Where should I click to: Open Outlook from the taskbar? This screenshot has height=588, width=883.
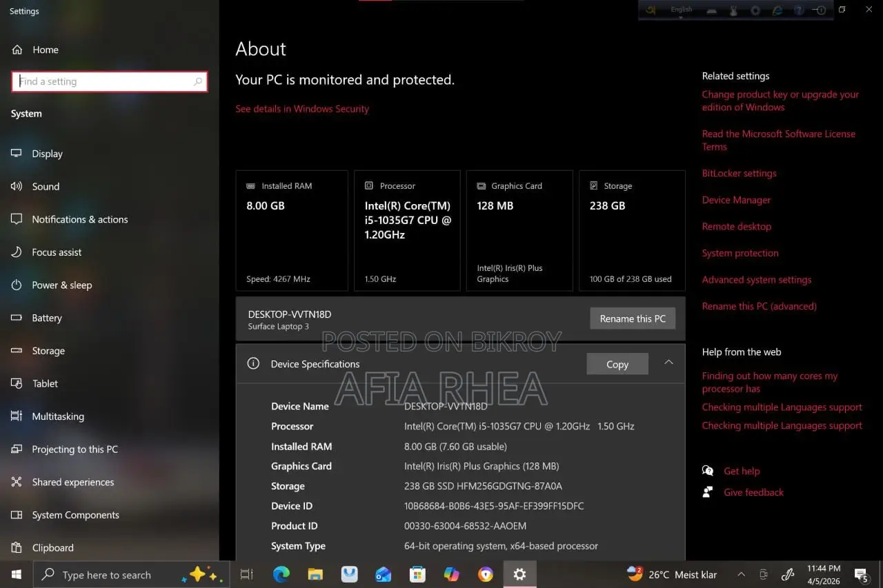(x=384, y=574)
